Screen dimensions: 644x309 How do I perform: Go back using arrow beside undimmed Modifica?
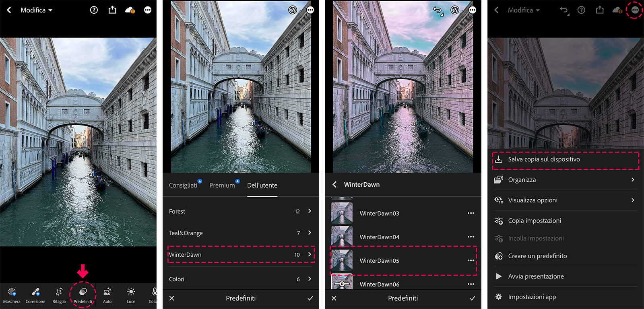(9, 10)
